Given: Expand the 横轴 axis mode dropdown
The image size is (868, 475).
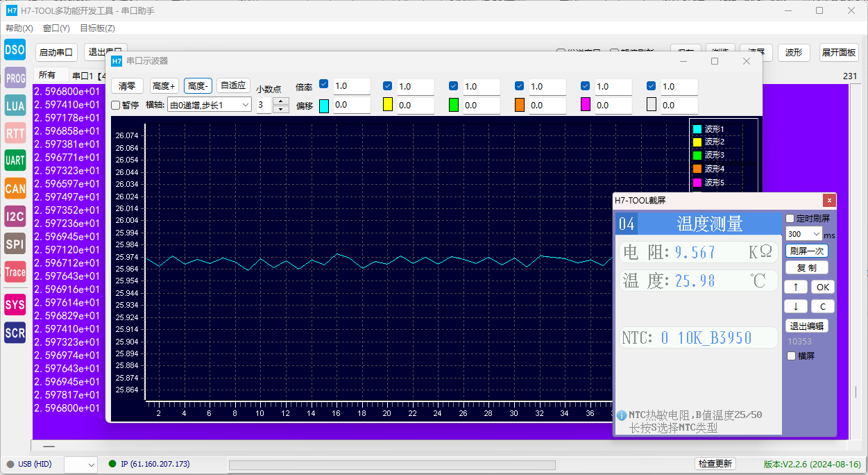Looking at the screenshot, I should (209, 105).
